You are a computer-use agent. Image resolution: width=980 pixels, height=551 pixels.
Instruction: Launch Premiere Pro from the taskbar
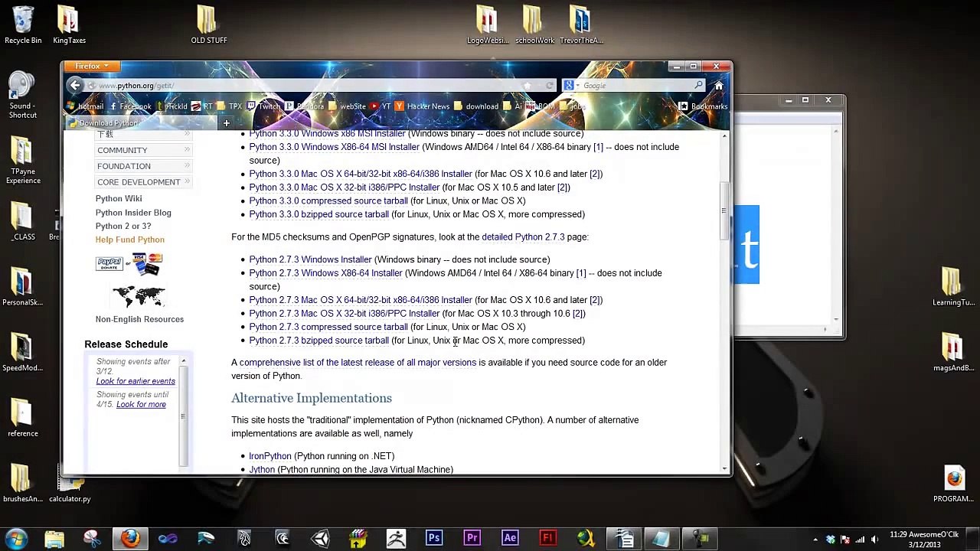pyautogui.click(x=472, y=539)
